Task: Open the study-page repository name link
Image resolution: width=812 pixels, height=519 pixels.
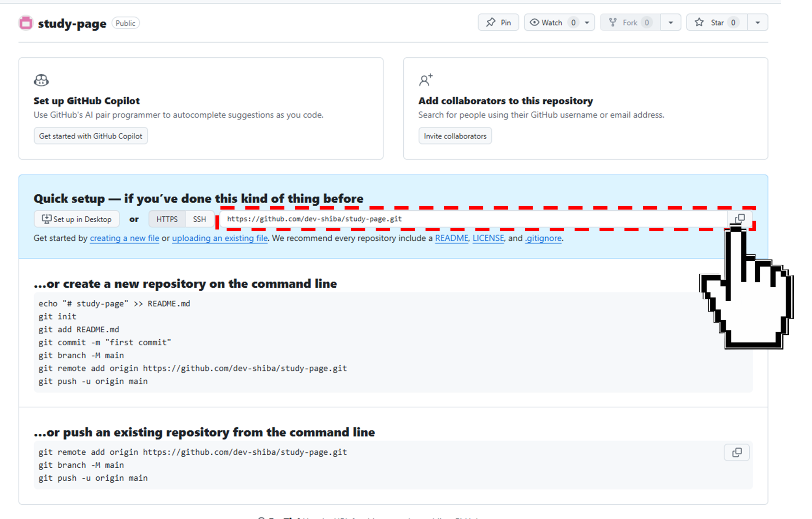Action: click(72, 23)
